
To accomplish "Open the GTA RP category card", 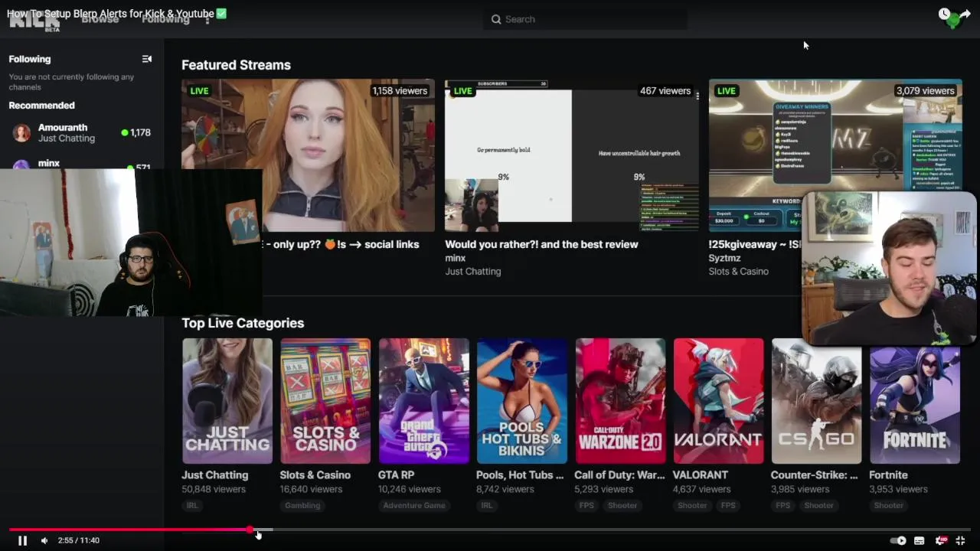I will 423,401.
